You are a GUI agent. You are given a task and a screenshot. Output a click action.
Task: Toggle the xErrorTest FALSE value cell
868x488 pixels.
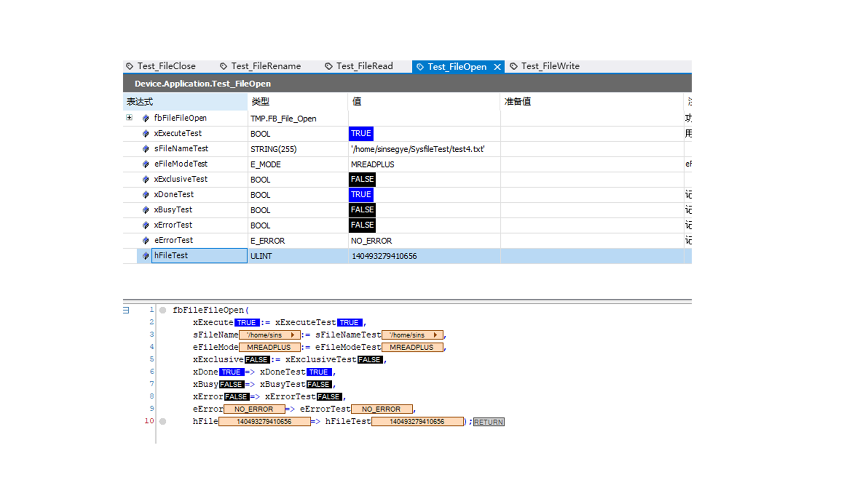tap(362, 225)
